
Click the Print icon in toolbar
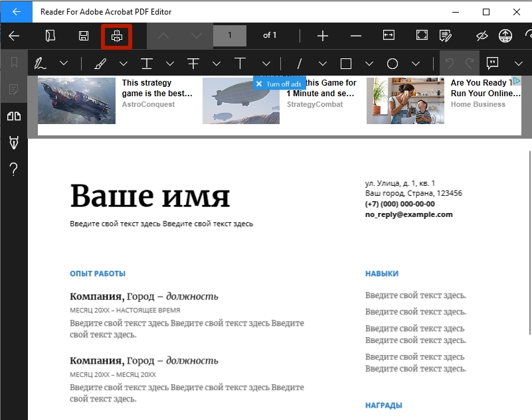coord(116,36)
